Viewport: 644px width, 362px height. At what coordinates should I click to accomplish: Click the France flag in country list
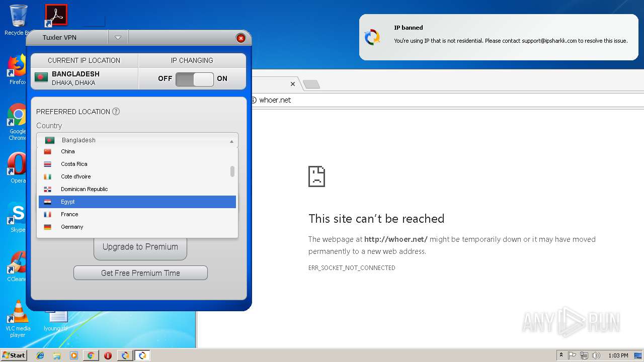pos(48,214)
